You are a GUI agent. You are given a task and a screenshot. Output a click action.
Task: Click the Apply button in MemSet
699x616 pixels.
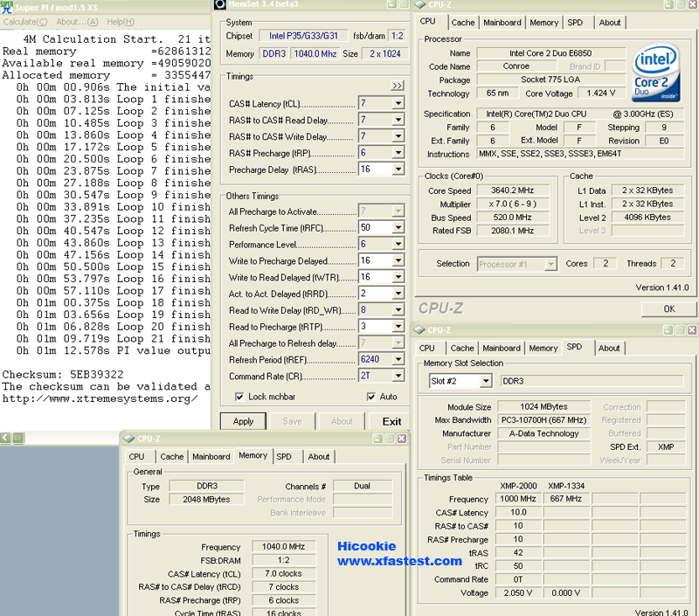coord(243,421)
